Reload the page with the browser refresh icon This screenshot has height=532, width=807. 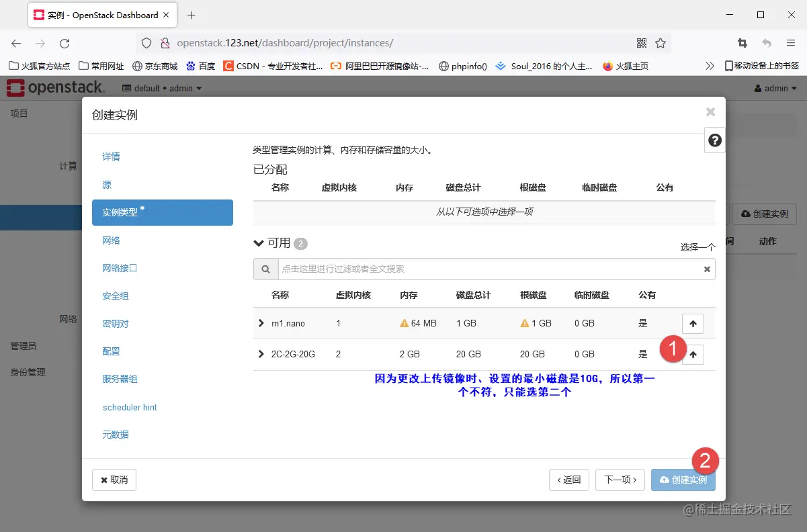tap(64, 42)
